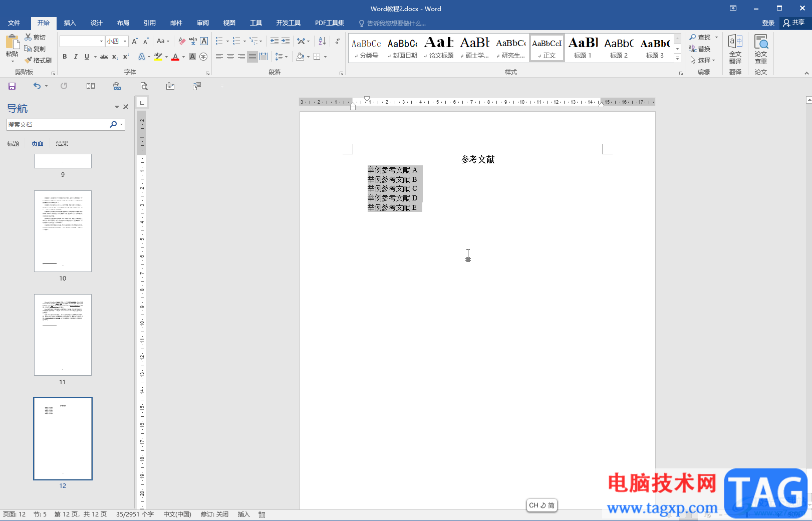Open the File menu tab
Screen dimensions: 812x521
14,23
